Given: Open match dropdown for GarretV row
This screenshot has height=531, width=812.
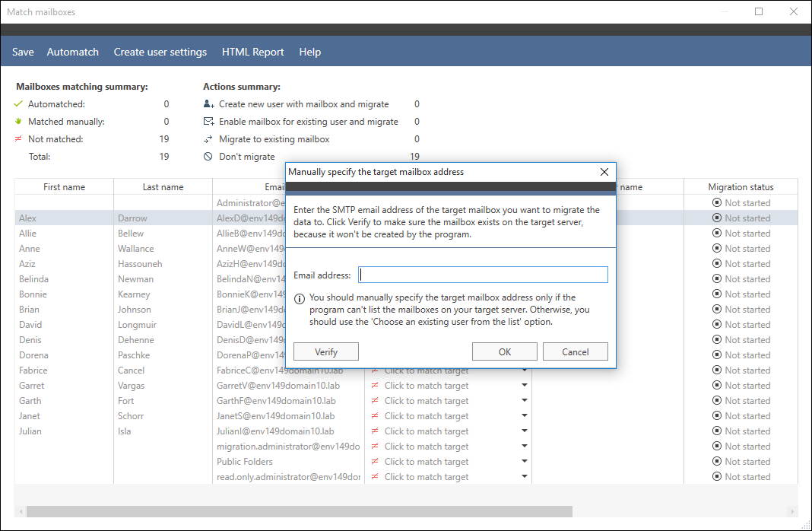Looking at the screenshot, I should [524, 386].
